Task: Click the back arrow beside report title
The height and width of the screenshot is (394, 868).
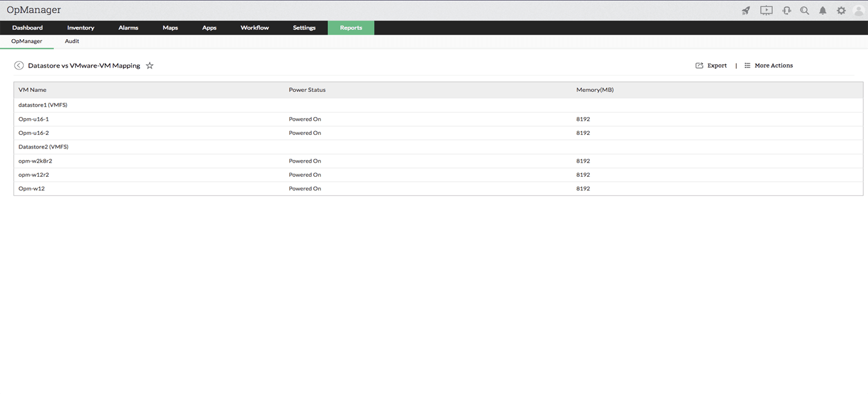Action: click(x=19, y=66)
